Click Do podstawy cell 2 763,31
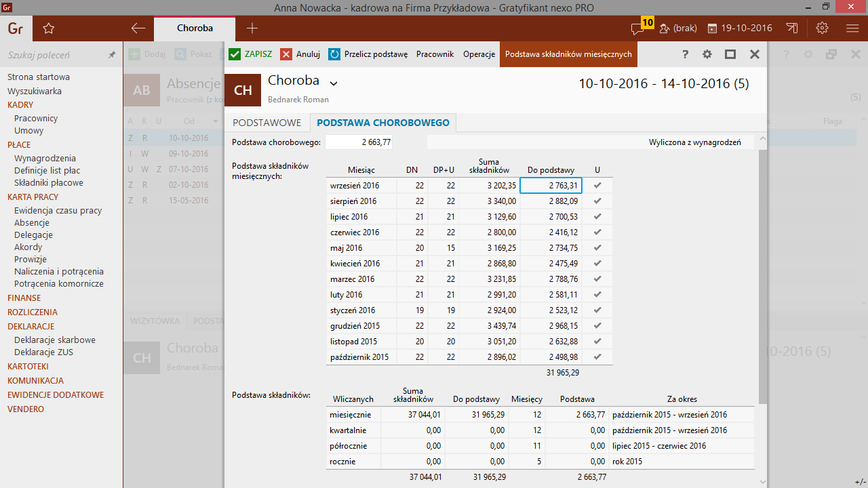868x488 pixels. 551,186
